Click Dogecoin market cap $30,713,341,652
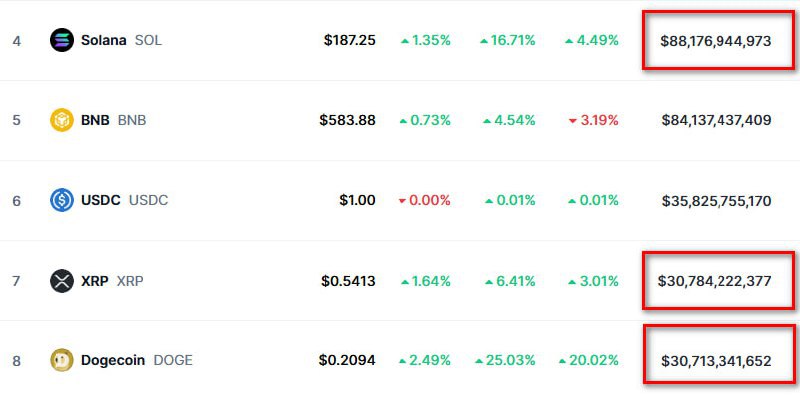Screen dimensions: 800x395 pyautogui.click(x=716, y=361)
